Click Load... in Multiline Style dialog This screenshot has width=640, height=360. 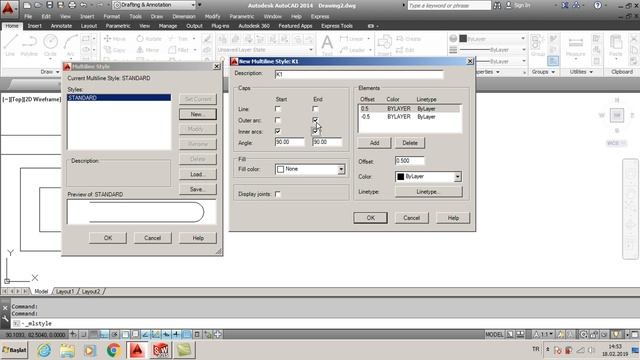198,174
